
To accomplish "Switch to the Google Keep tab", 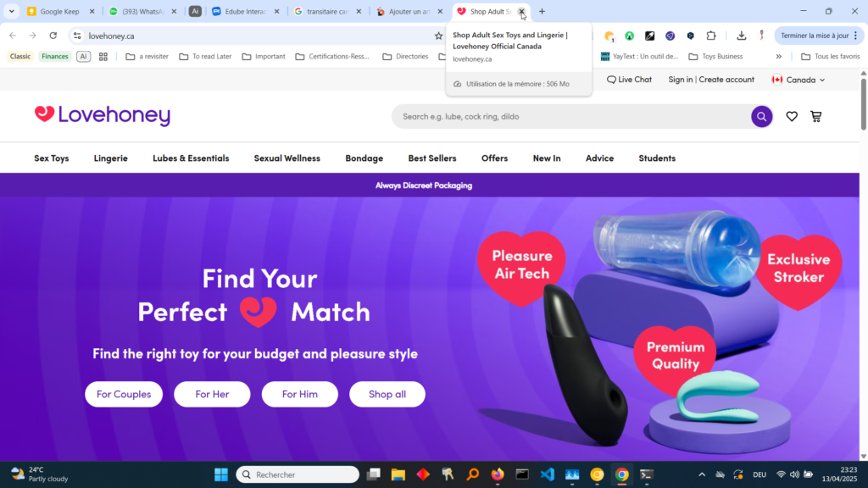I will [x=61, y=11].
